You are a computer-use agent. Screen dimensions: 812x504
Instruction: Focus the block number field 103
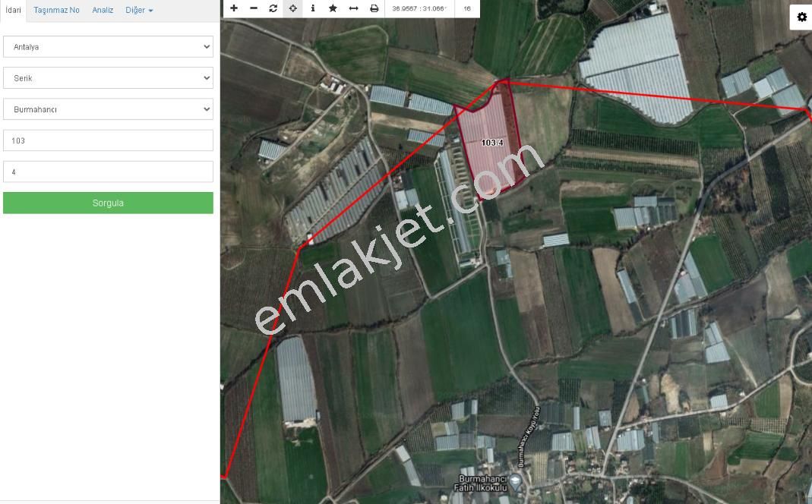click(x=108, y=140)
